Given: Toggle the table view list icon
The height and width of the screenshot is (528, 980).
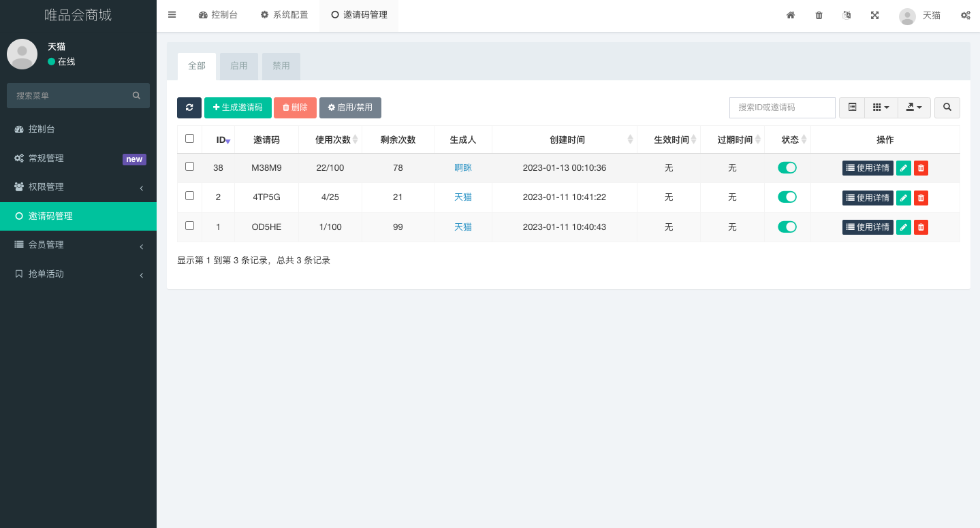Looking at the screenshot, I should point(852,108).
